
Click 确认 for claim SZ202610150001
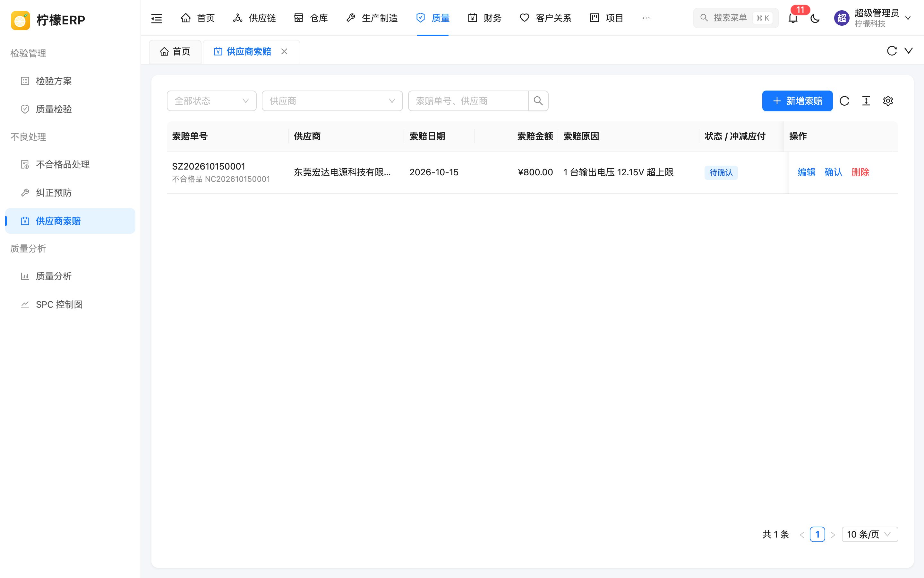(x=833, y=172)
